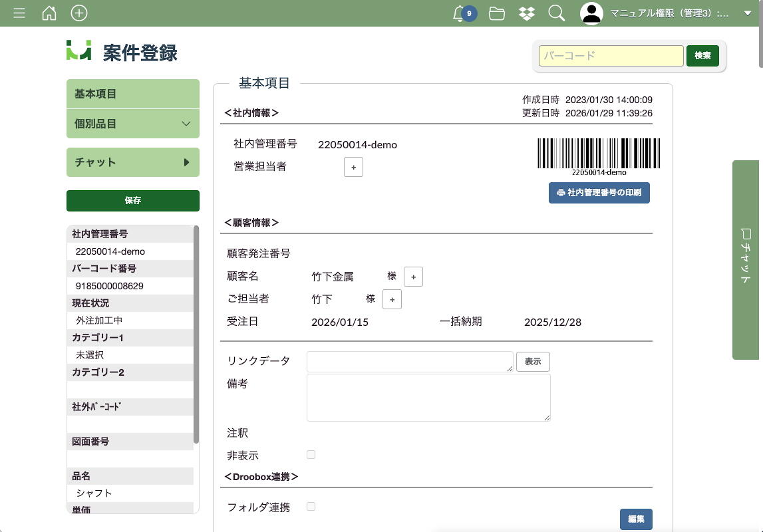Click the green 保存 button
This screenshot has width=763, height=532.
133,200
